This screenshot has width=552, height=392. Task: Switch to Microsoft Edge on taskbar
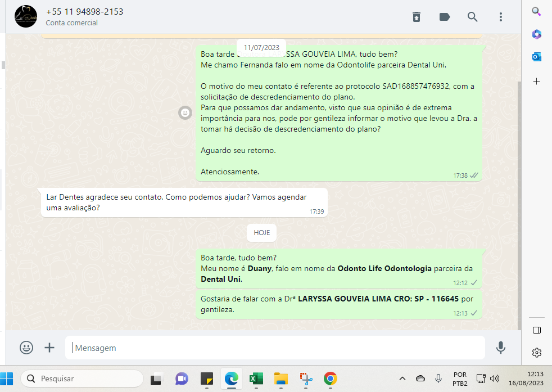231,379
